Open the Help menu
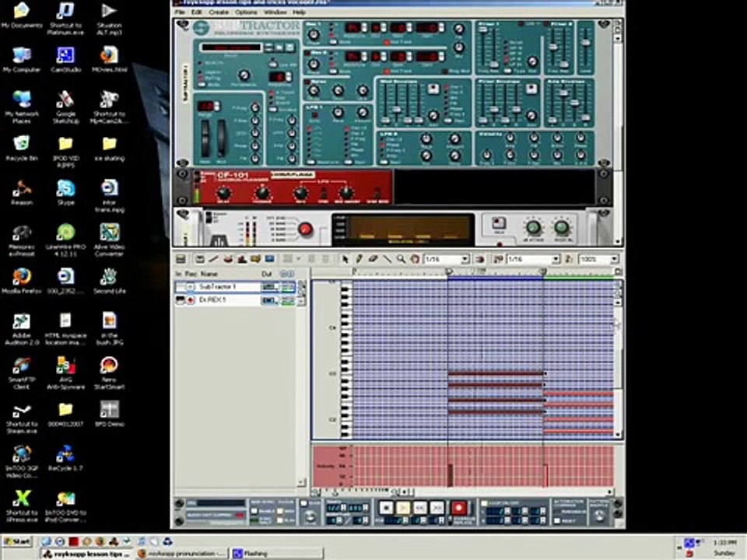Image resolution: width=747 pixels, height=560 pixels. 299,12
